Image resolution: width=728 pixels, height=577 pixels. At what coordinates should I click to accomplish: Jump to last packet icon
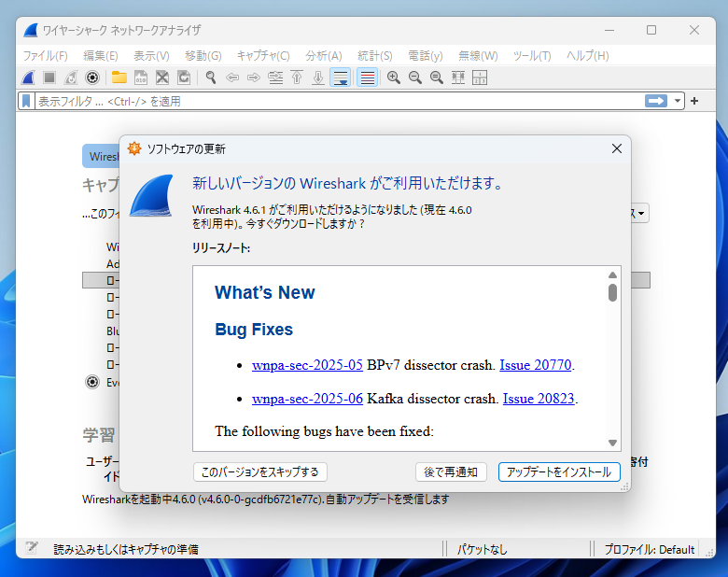click(x=318, y=77)
